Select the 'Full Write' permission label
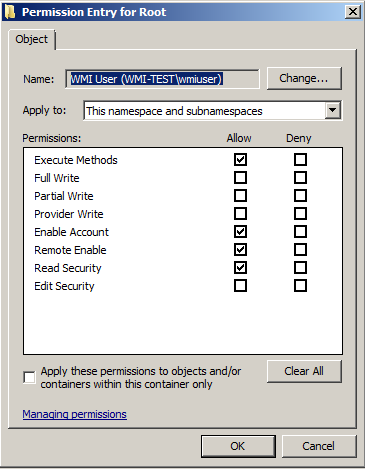This screenshot has height=469, width=365. pyautogui.click(x=57, y=178)
